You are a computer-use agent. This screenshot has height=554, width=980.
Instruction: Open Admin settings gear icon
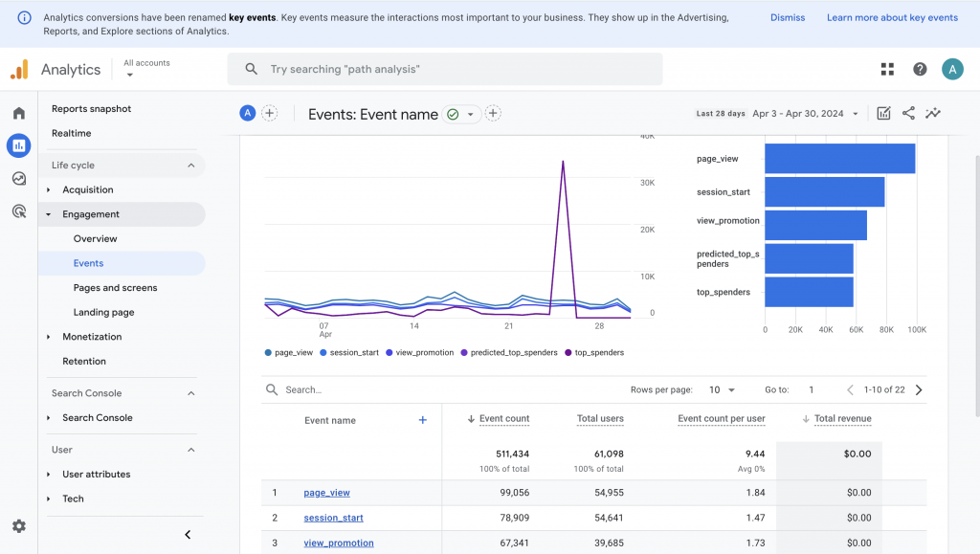tap(18, 526)
